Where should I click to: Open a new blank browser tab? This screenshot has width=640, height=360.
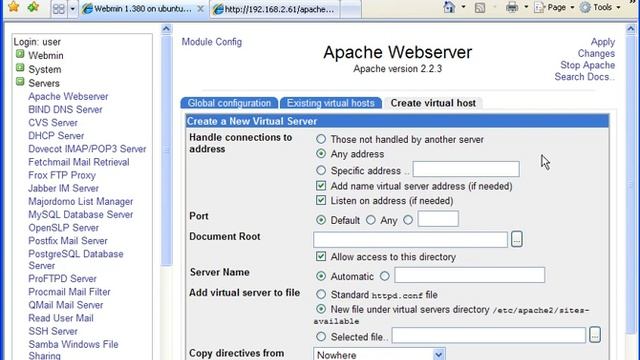point(351,9)
